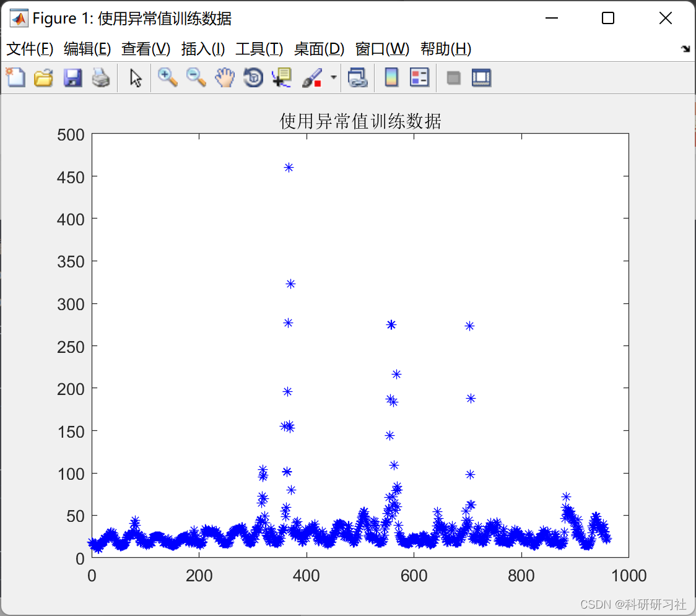Click the New Figure icon

click(15, 77)
